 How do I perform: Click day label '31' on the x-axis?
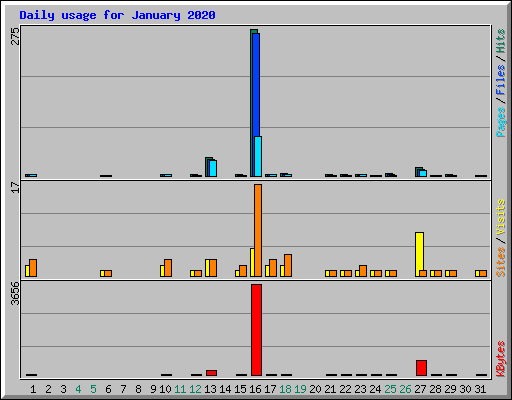(480, 389)
